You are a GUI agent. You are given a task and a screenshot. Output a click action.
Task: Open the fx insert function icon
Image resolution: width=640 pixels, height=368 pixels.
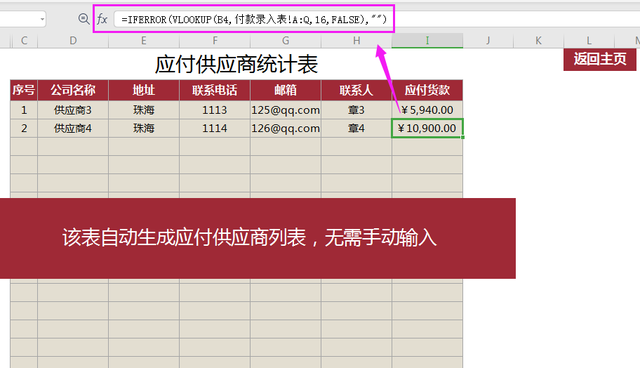[102, 19]
